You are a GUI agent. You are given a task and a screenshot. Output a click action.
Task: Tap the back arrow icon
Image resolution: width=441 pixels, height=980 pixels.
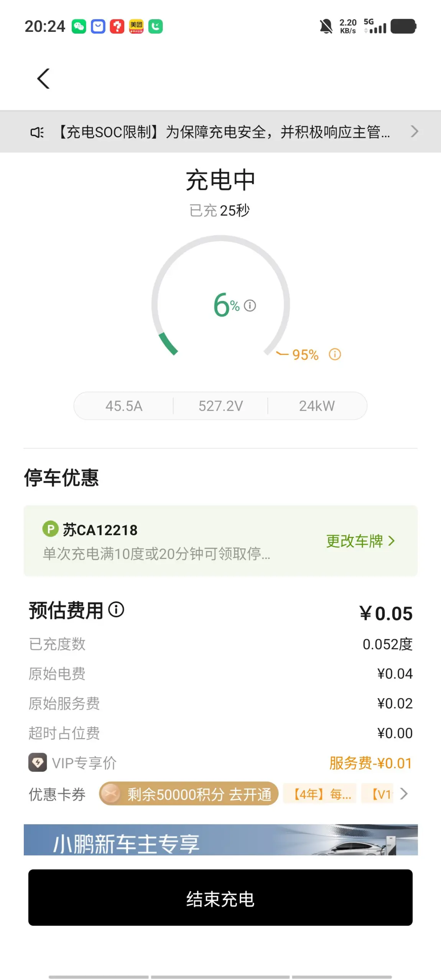(43, 79)
